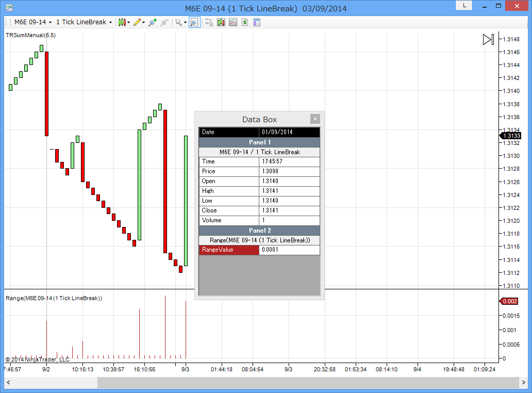Click the Panel 1 header in Data Box
This screenshot has width=532, height=393.
tap(259, 142)
